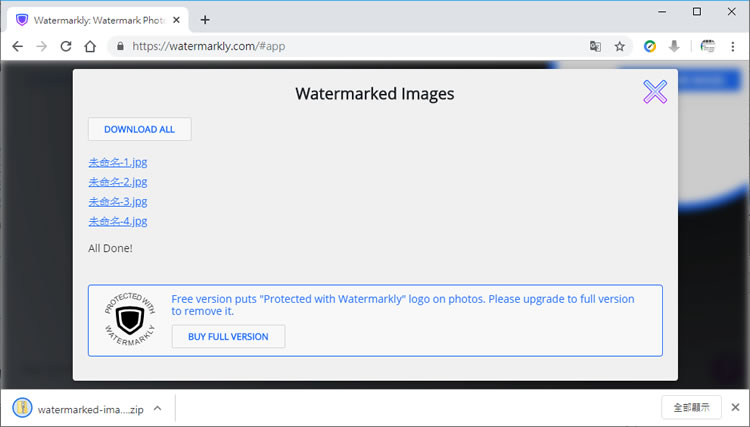The image size is (750, 427).
Task: Open the Chrome three-dot menu
Action: click(732, 46)
